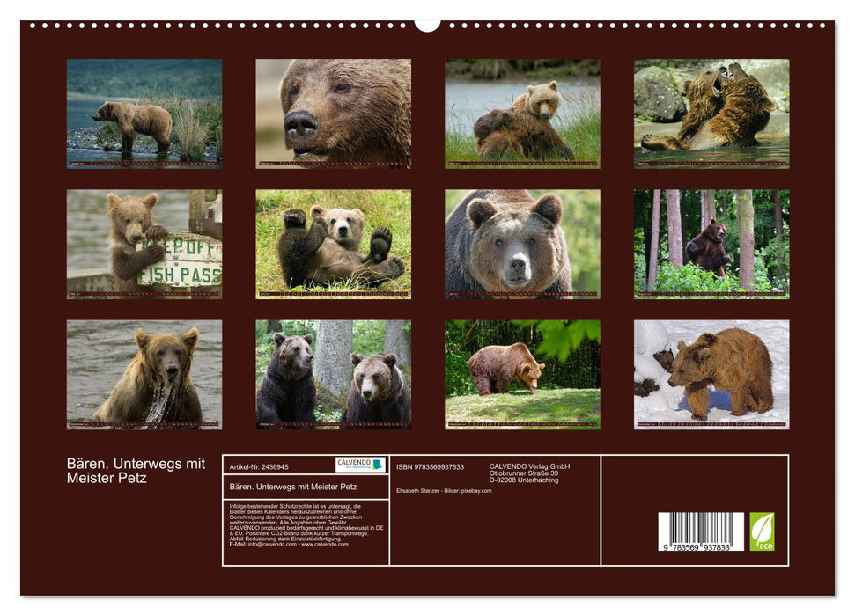Click the email and website contact line

(289, 545)
